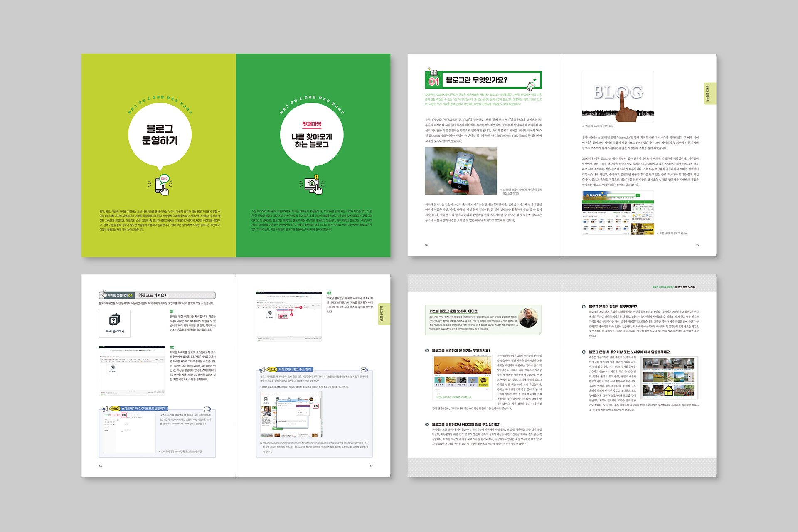Screen dimensions: 798x532
Task: Click the phone chat icon in '블로그란 무엇인가요?' banner
Action: [532, 86]
